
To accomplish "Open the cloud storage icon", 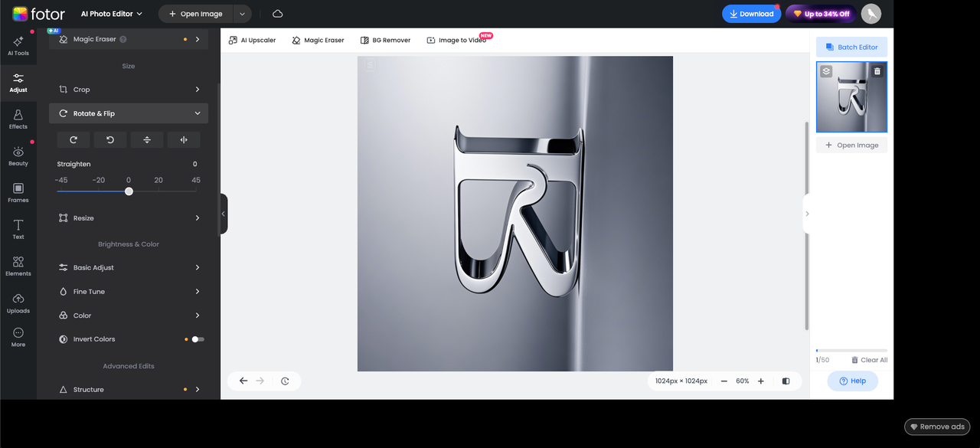I will tap(277, 14).
